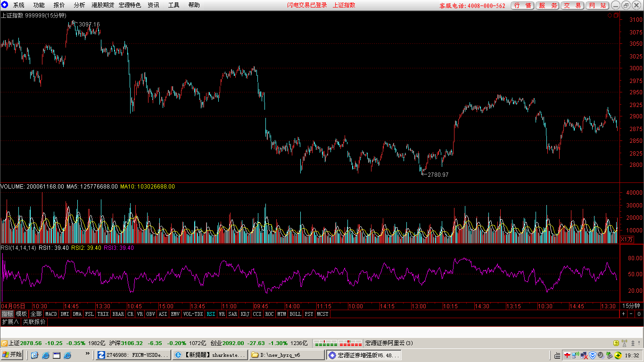This screenshot has height=362, width=644.
Task: Click the antenna signal icon in status bar
Action: pyautogui.click(x=625, y=343)
